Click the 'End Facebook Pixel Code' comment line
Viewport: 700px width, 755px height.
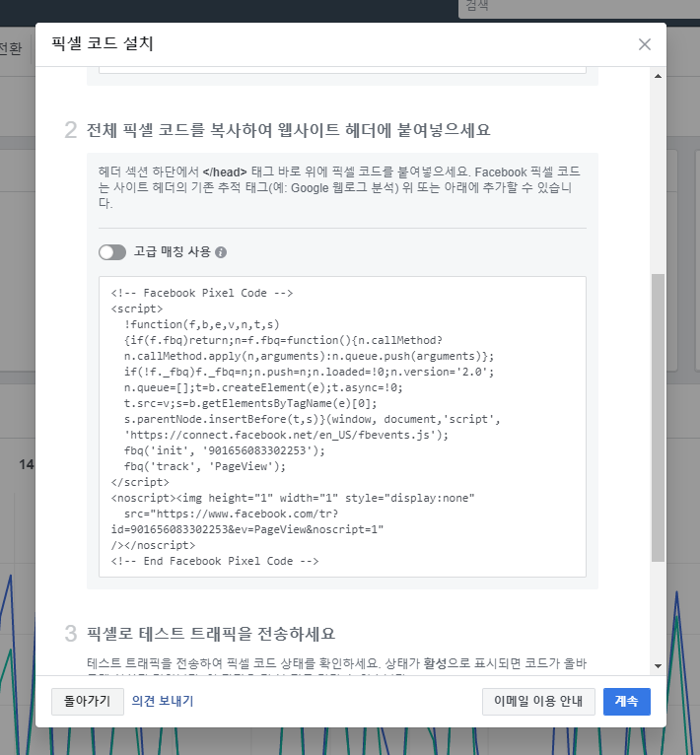(x=215, y=561)
